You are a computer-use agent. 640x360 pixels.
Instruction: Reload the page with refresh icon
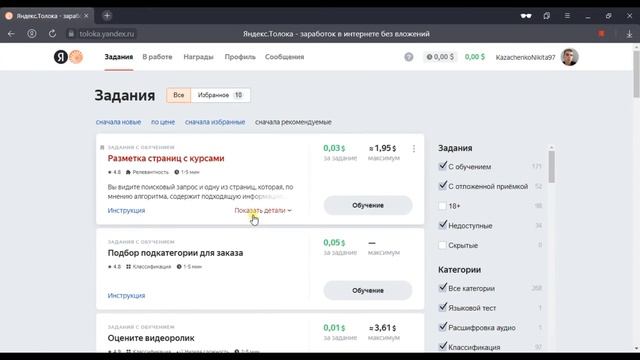(x=52, y=34)
